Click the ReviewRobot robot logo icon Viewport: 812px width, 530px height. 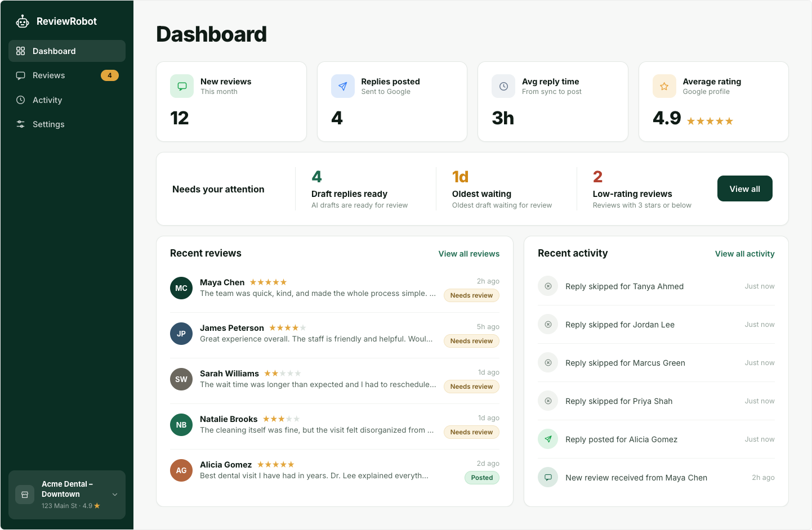(23, 21)
